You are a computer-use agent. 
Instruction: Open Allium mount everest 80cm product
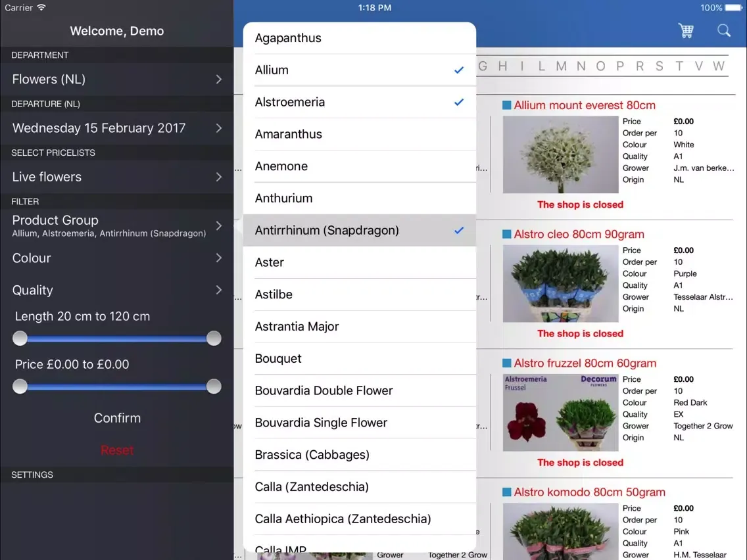(x=585, y=105)
